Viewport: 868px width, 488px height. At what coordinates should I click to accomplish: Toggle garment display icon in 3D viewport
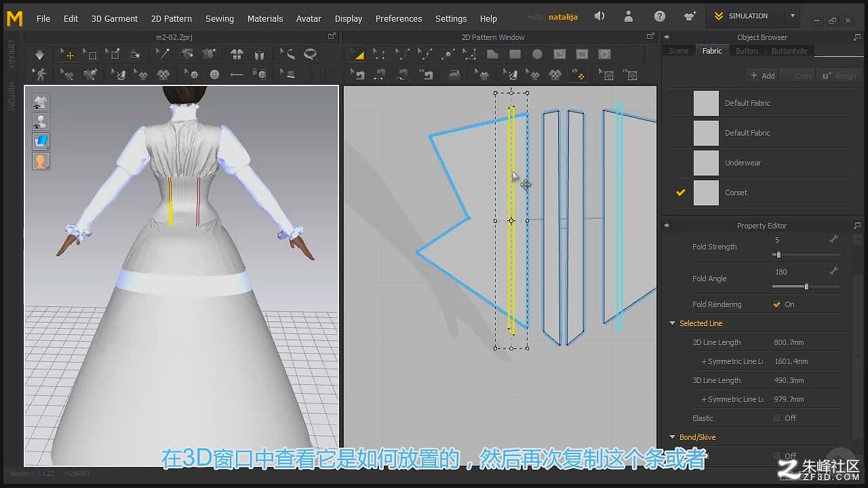[41, 102]
